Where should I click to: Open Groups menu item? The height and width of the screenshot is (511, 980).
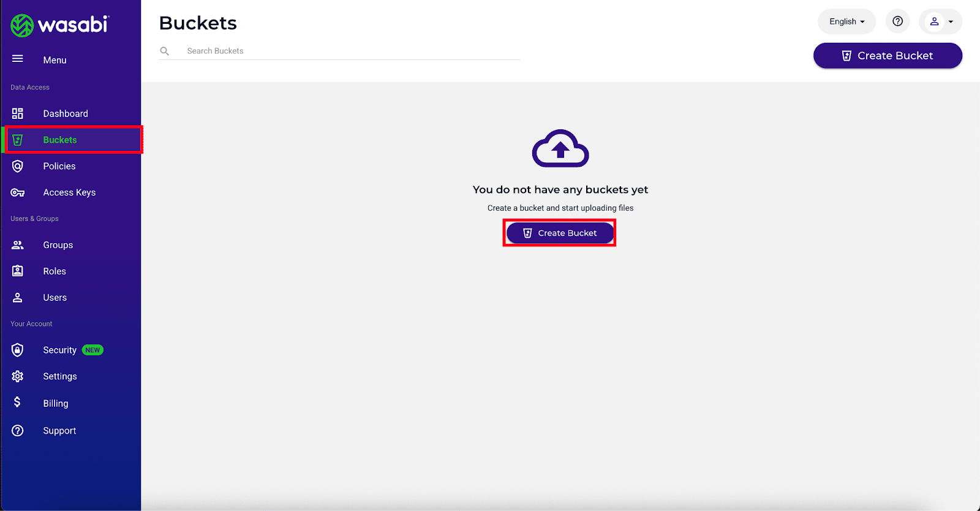(x=58, y=245)
